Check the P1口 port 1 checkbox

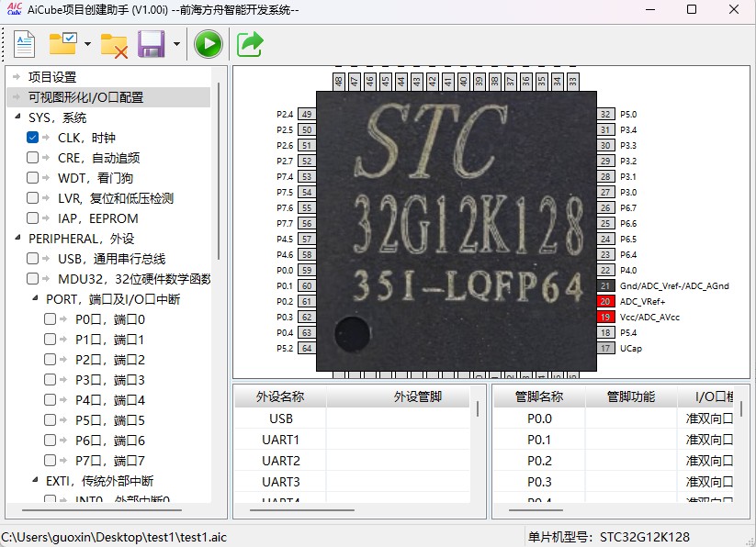point(51,340)
